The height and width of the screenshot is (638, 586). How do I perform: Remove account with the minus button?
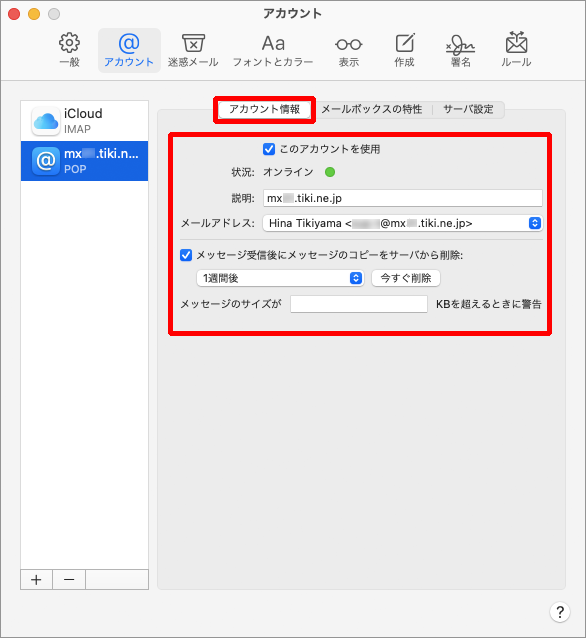[x=69, y=579]
